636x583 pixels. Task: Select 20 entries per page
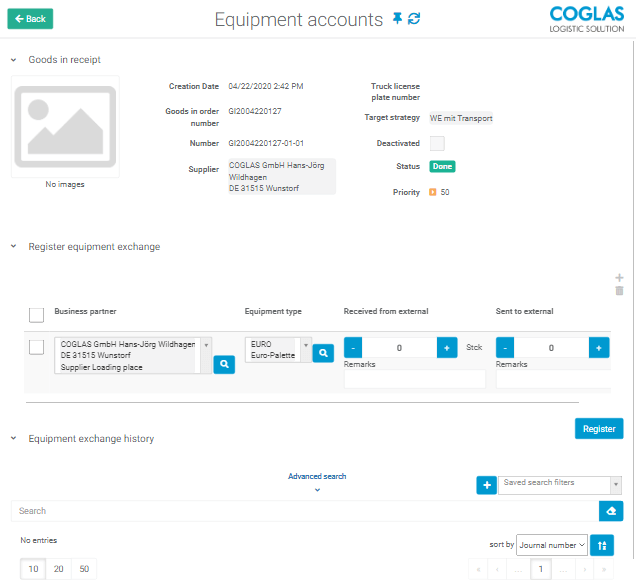[x=59, y=569]
